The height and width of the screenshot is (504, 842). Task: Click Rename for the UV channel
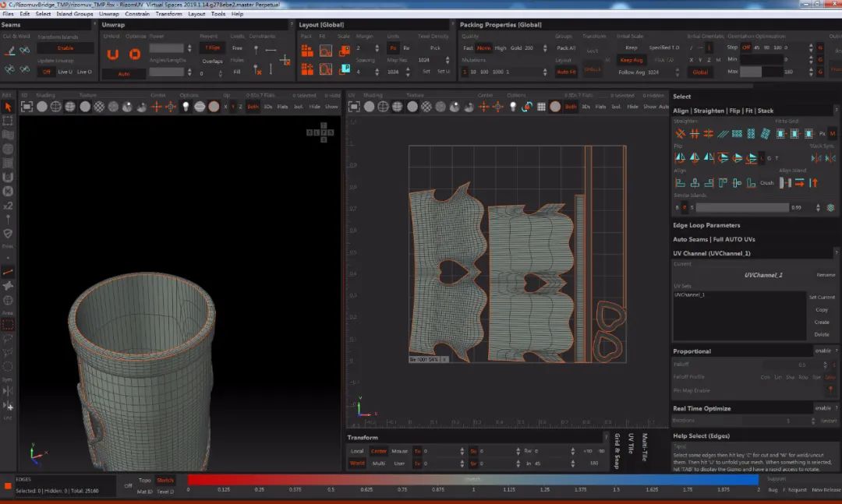pyautogui.click(x=825, y=275)
